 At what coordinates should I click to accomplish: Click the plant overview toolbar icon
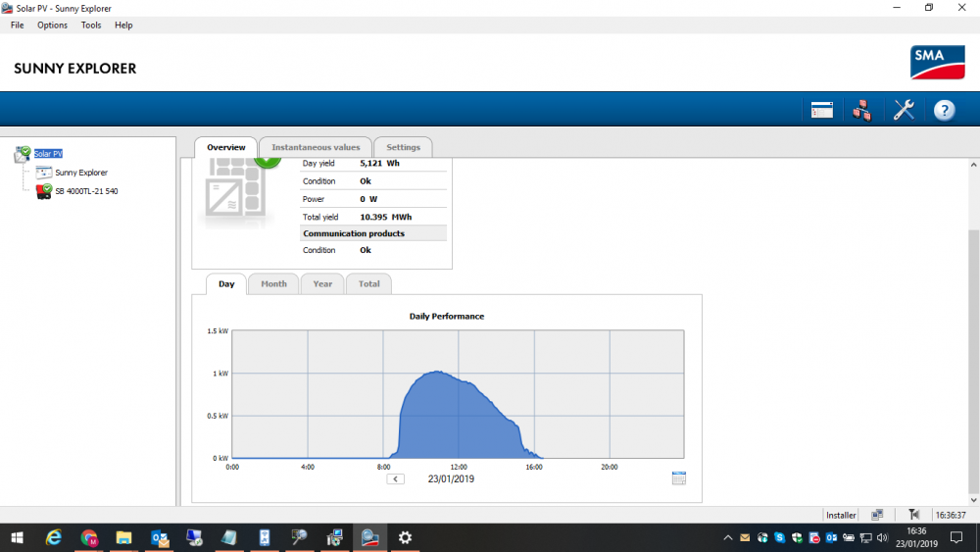point(822,110)
